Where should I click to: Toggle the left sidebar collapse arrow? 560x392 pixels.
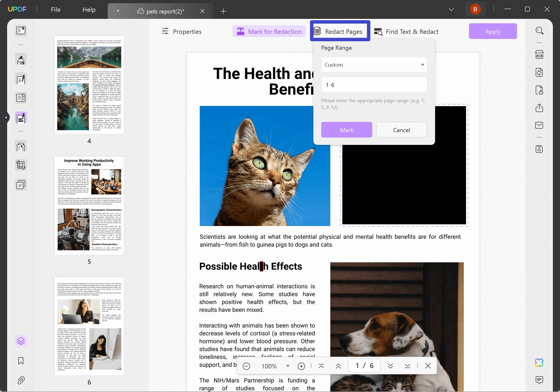pos(6,118)
